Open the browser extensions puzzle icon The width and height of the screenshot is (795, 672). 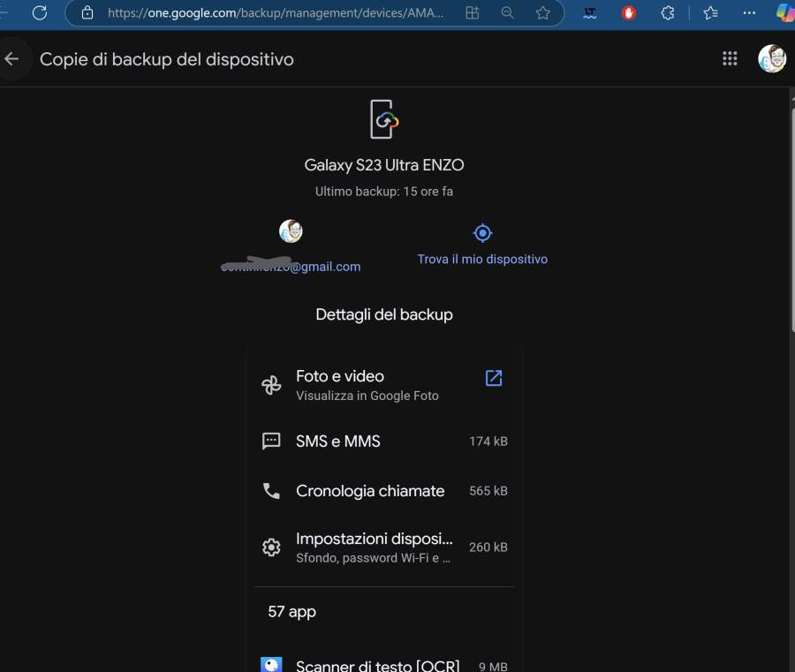coord(668,13)
